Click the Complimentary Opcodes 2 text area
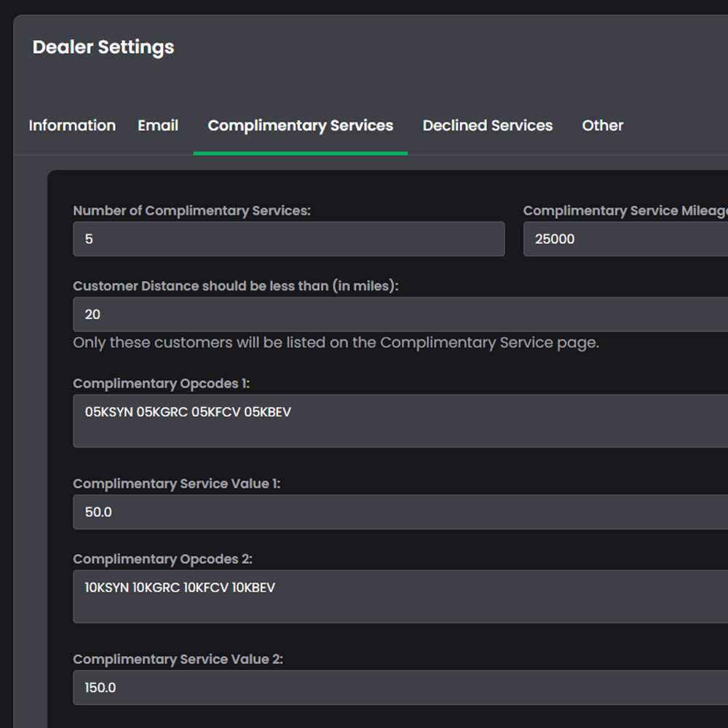Screen dimensions: 728x728 (x=400, y=597)
